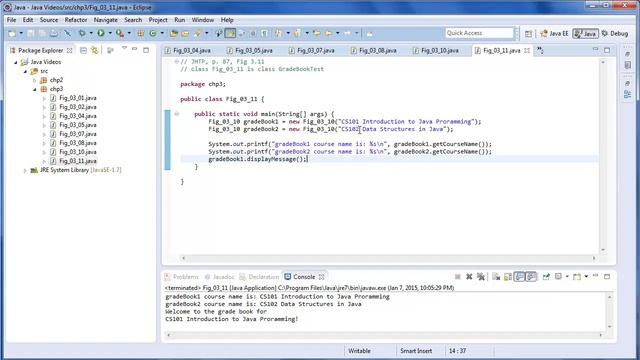Open the Open Console dropdown arrow
640x360 pixels.
tap(586, 277)
